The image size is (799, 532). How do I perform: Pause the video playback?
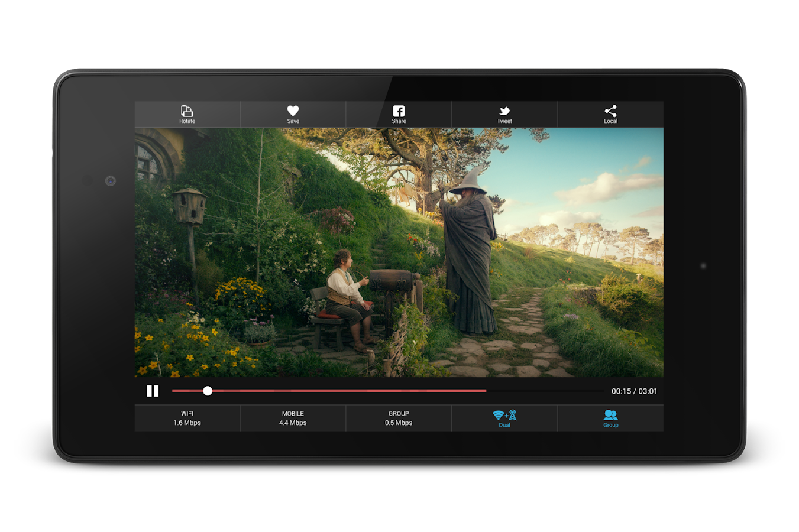click(x=153, y=391)
